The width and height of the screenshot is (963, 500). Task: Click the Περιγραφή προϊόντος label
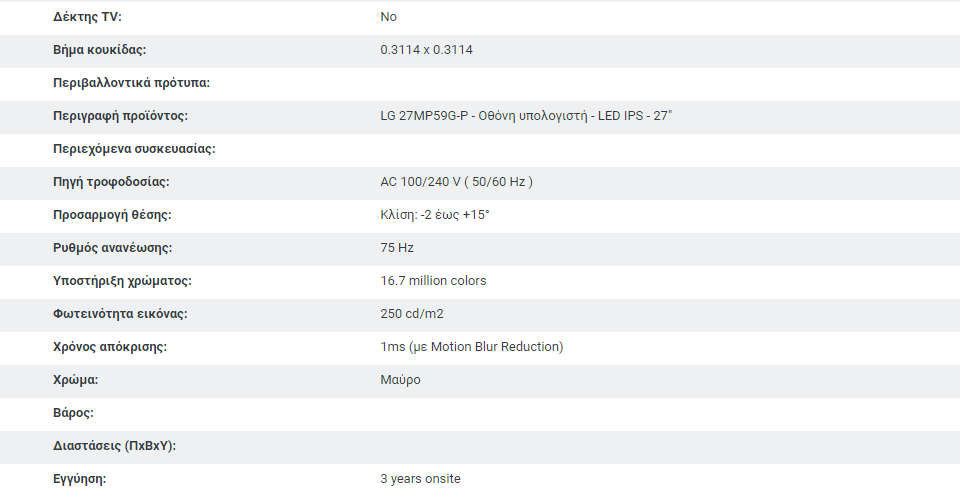[x=120, y=116]
